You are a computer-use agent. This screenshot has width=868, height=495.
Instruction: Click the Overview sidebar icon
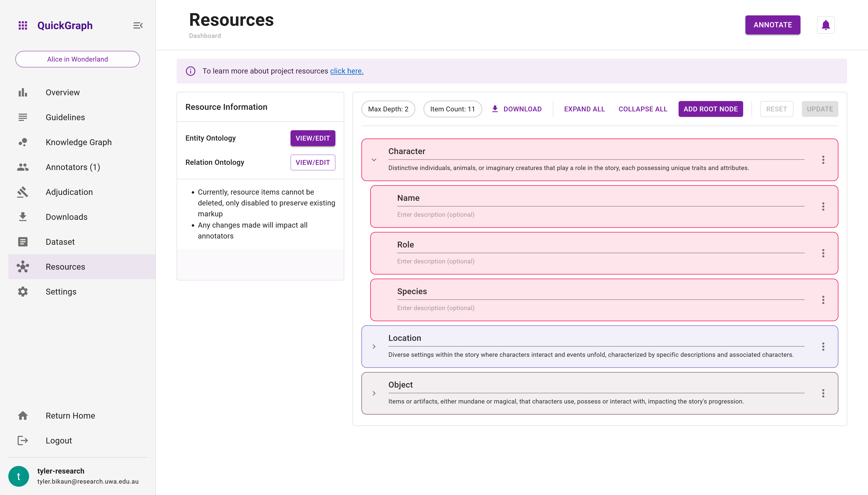tap(23, 92)
